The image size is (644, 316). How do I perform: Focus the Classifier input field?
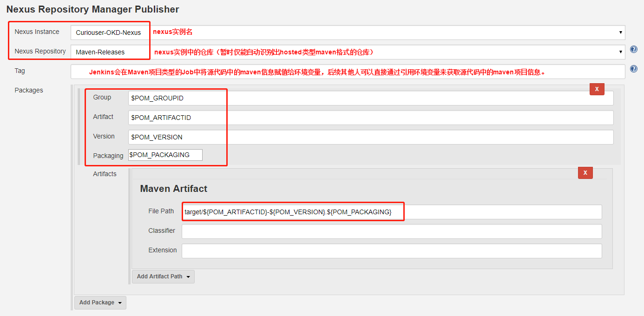tap(392, 231)
